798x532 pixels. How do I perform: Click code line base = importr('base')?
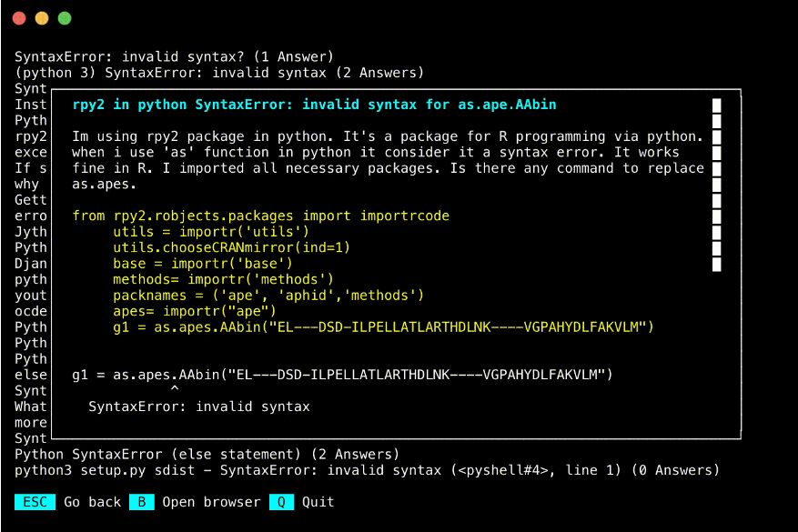click(203, 264)
